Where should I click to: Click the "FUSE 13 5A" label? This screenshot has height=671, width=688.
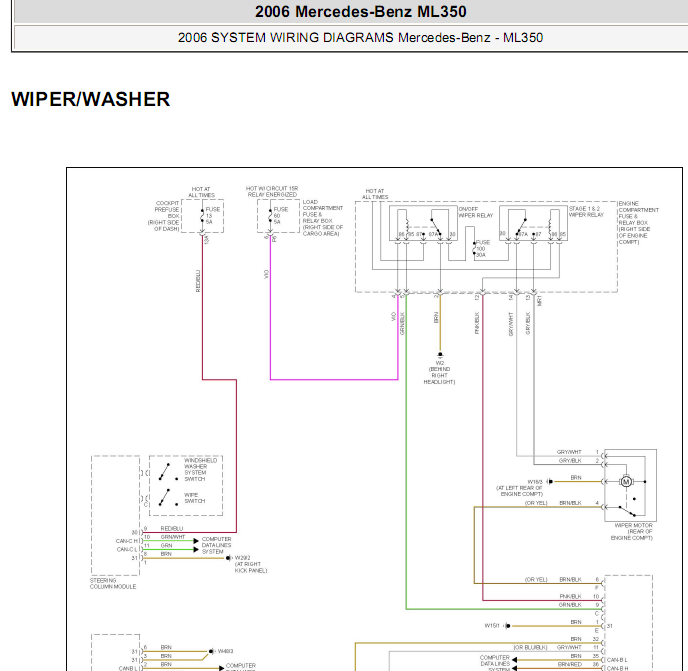[212, 215]
